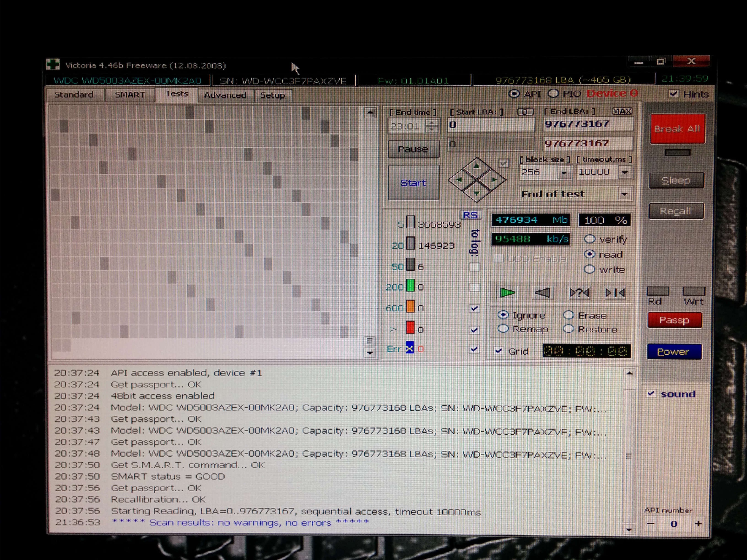Image resolution: width=747 pixels, height=560 pixels.
Task: Select the verify radio button
Action: 589,239
